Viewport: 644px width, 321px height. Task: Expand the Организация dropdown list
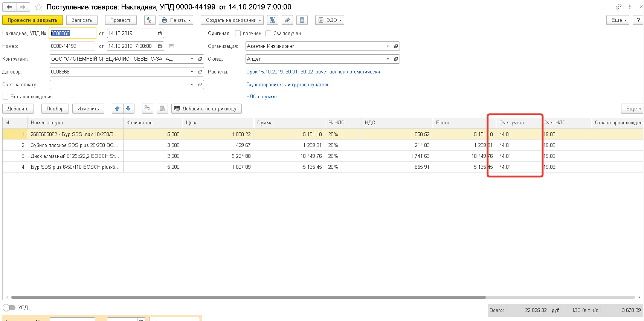(x=388, y=46)
